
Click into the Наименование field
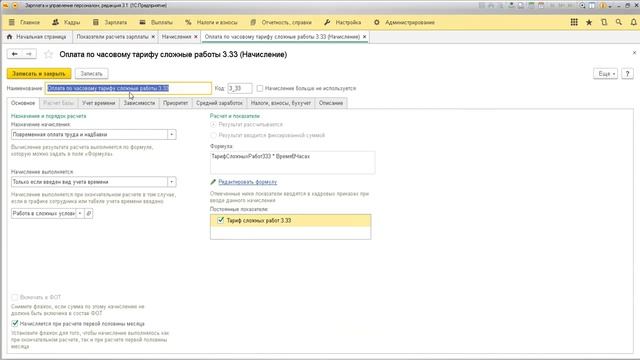tap(128, 88)
